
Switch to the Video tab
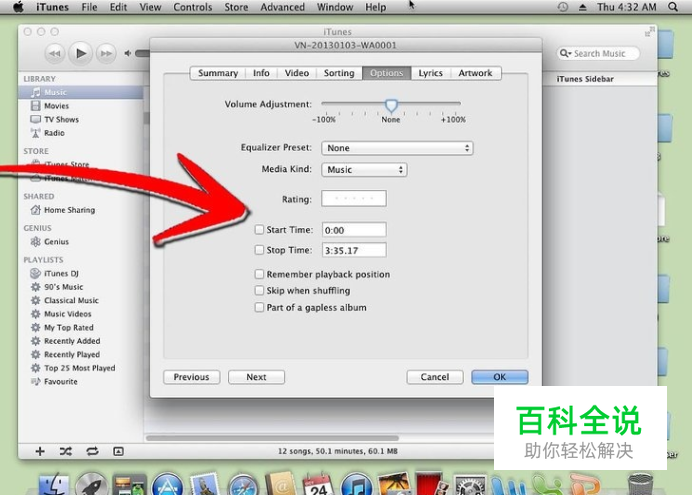(x=297, y=73)
